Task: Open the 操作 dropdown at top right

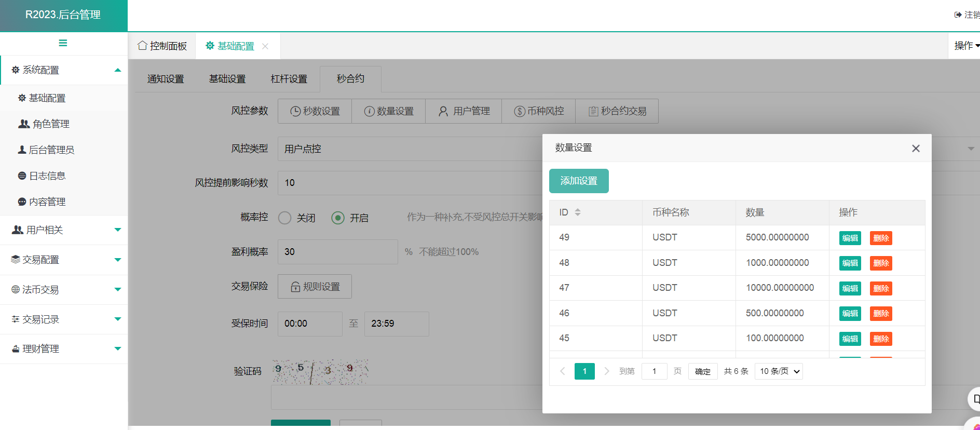Action: [x=966, y=46]
